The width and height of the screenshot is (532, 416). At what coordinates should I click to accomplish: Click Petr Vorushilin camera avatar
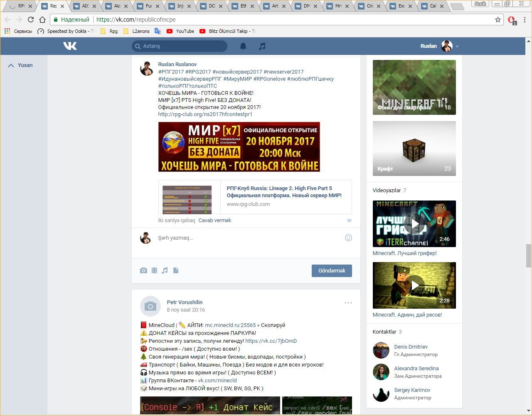tap(150, 307)
